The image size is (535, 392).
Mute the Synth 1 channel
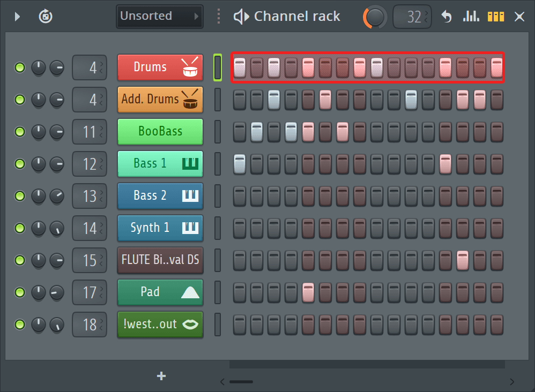tap(20, 228)
